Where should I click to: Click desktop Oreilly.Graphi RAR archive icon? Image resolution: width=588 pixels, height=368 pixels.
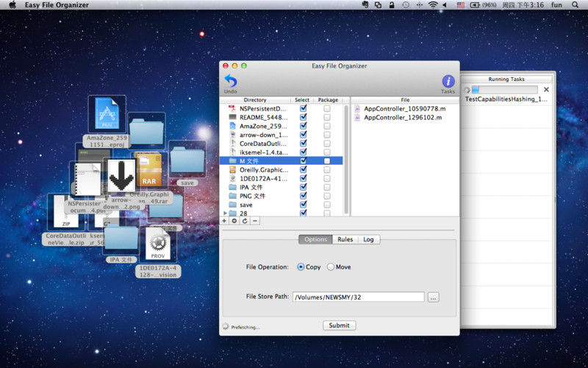149,170
